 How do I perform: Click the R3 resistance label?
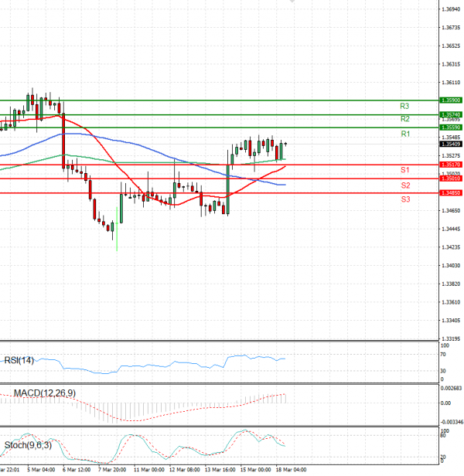tap(404, 107)
